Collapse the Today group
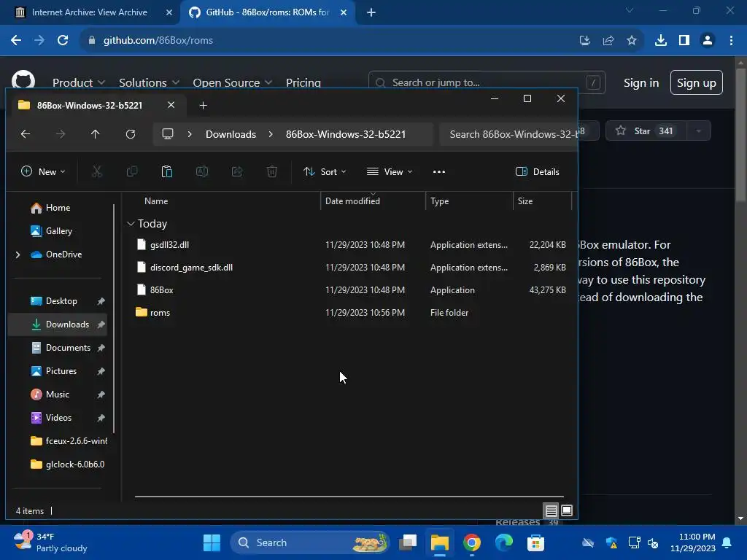Image resolution: width=747 pixels, height=560 pixels. point(131,224)
